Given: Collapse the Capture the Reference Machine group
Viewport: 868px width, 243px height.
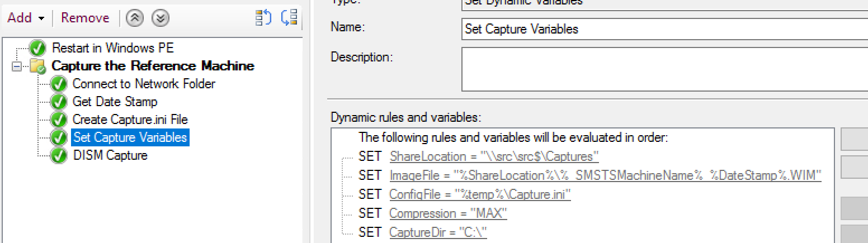Looking at the screenshot, I should click(16, 66).
